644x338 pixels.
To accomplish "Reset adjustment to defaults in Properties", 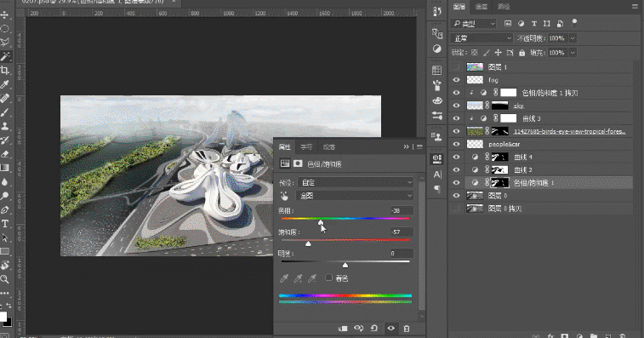I will (x=374, y=328).
